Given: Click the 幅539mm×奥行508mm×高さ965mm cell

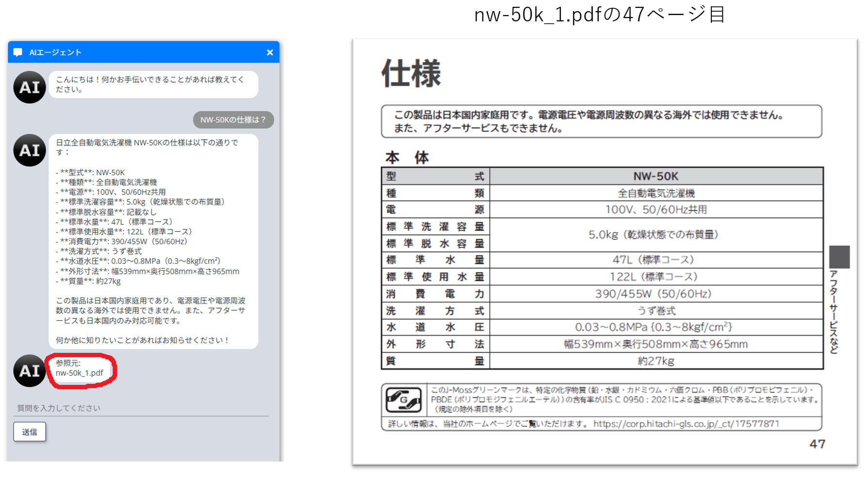Looking at the screenshot, I should [x=656, y=344].
